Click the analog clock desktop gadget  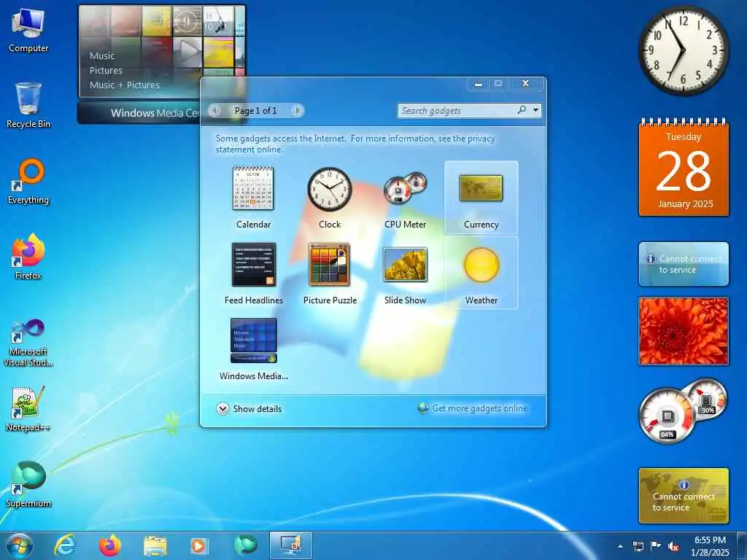(684, 50)
